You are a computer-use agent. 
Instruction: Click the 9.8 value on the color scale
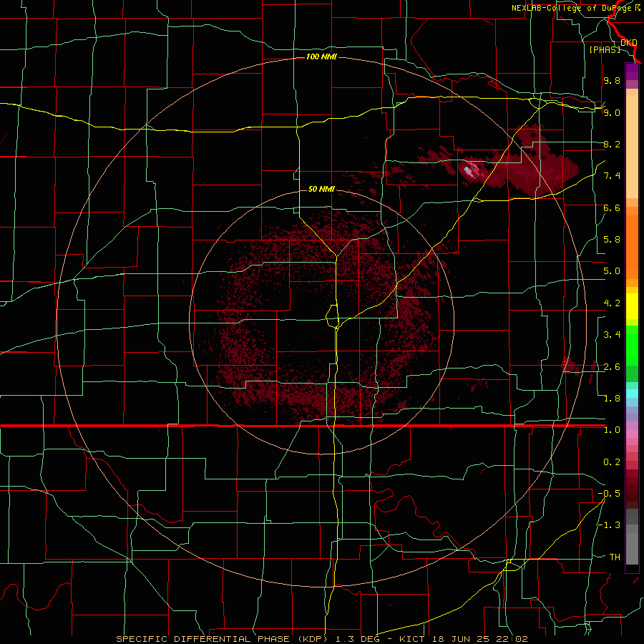tap(612, 80)
